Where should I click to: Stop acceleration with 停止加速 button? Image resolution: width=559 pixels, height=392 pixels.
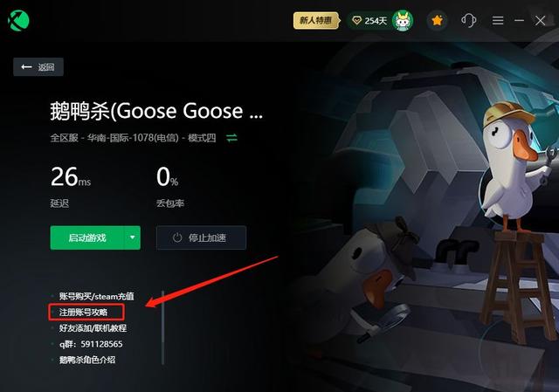point(201,237)
